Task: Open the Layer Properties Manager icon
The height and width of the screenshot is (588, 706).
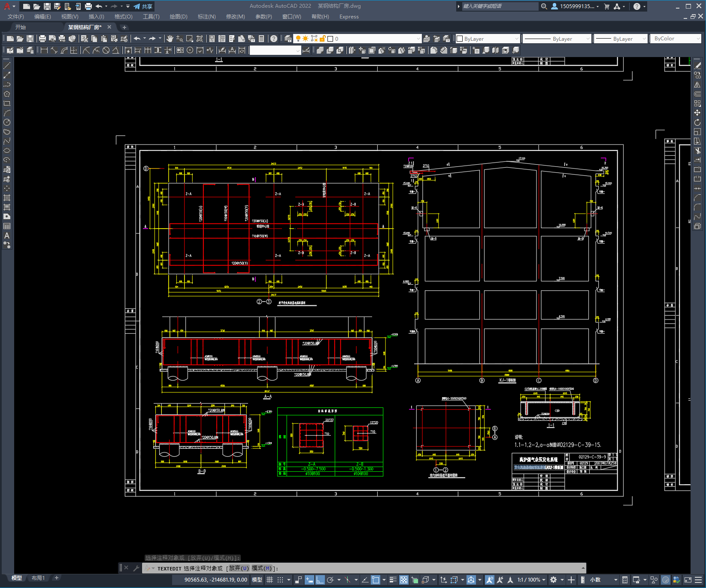Action: point(288,39)
